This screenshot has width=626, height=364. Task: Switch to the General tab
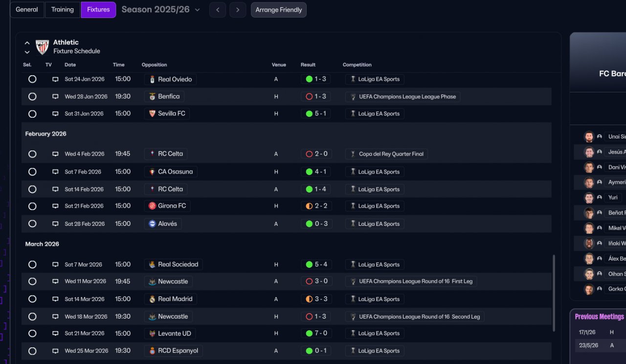[x=27, y=10]
